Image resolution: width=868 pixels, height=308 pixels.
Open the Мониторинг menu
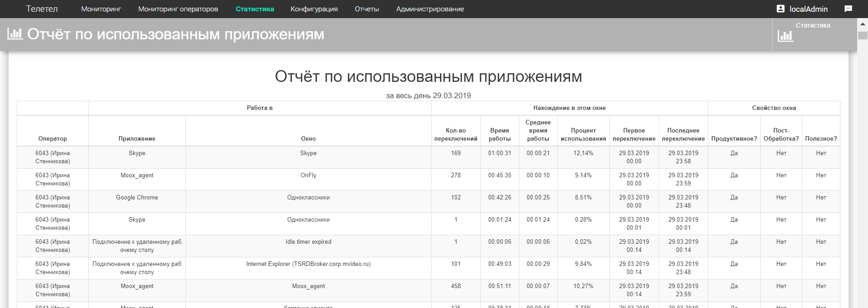[x=101, y=9]
